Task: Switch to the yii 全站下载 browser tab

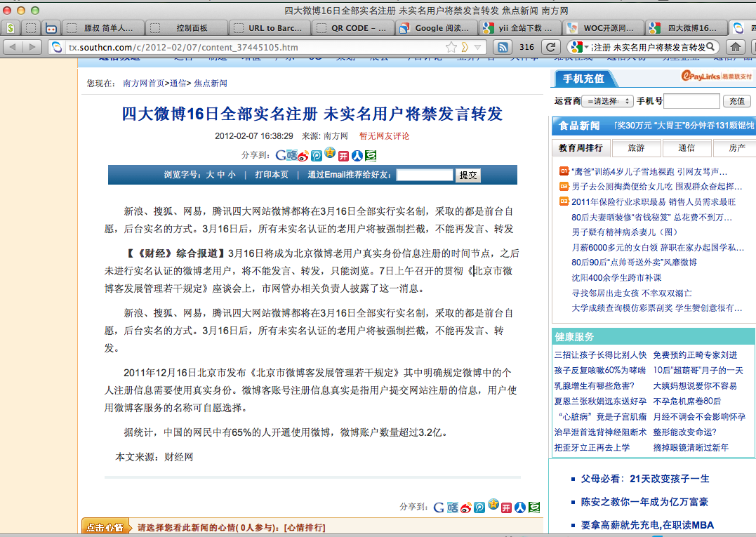Action: (x=519, y=28)
